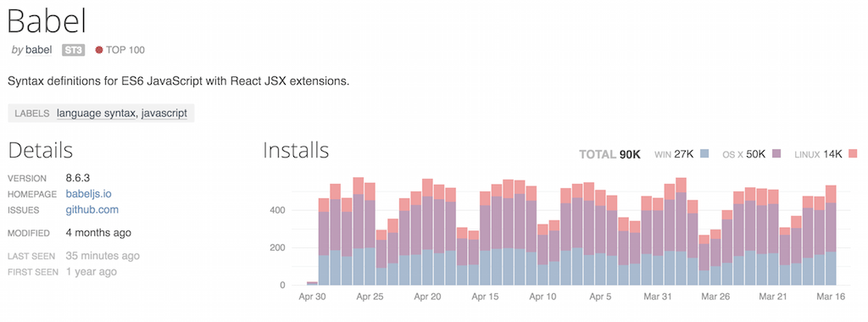Click the red TOP 100 dot icon

click(x=99, y=50)
